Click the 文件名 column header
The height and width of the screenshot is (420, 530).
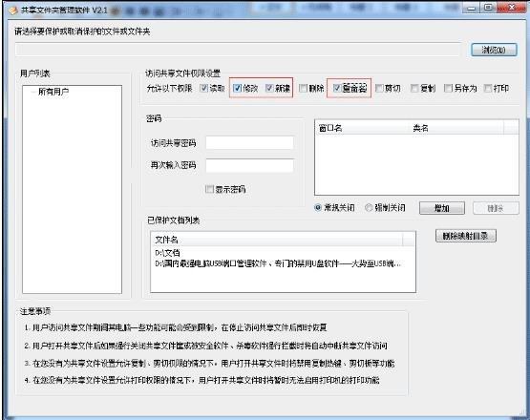(277, 240)
